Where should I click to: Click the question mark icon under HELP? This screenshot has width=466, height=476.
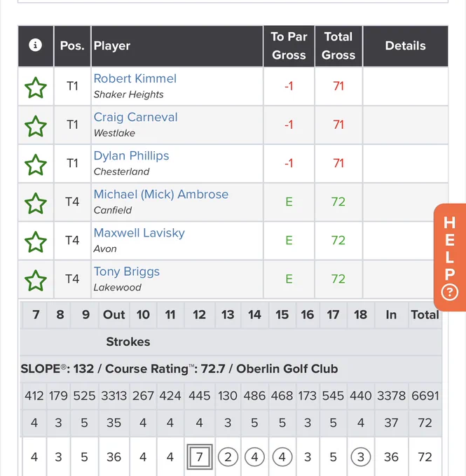tap(450, 293)
